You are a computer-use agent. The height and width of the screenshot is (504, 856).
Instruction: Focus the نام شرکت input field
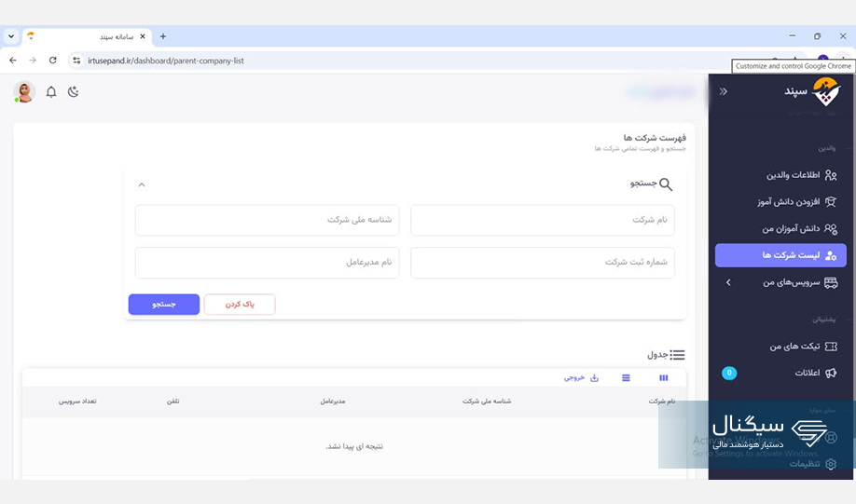543,220
